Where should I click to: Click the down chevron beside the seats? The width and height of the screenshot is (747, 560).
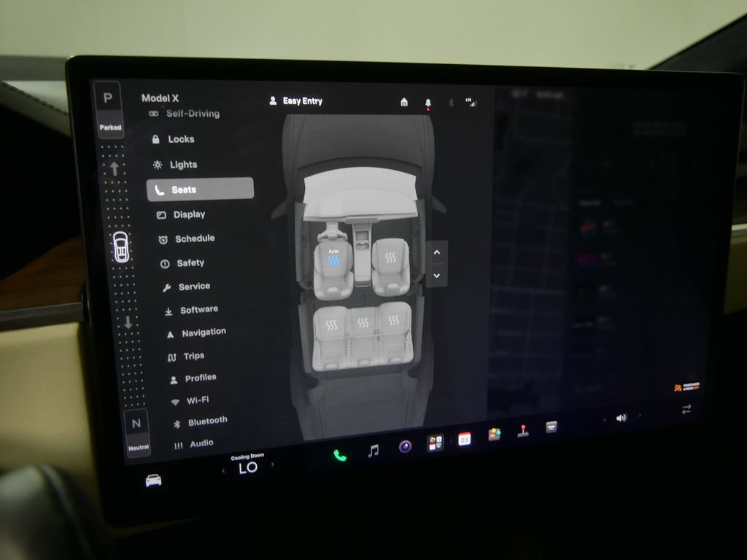click(437, 276)
